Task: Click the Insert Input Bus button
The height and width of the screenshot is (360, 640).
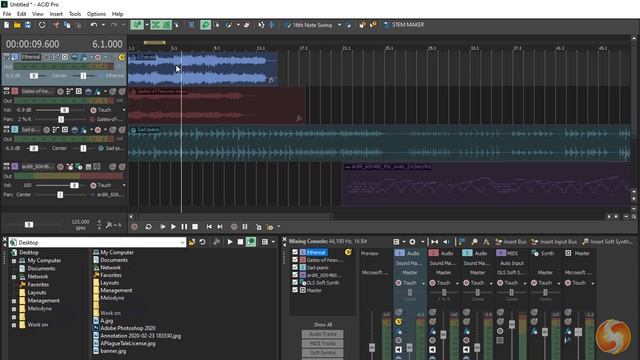Action: tap(554, 242)
